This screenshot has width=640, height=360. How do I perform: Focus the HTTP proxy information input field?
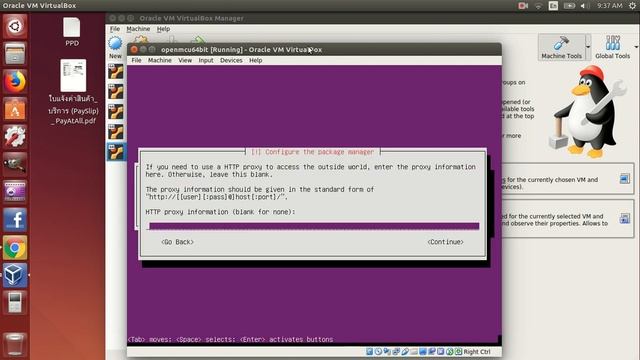(313, 226)
